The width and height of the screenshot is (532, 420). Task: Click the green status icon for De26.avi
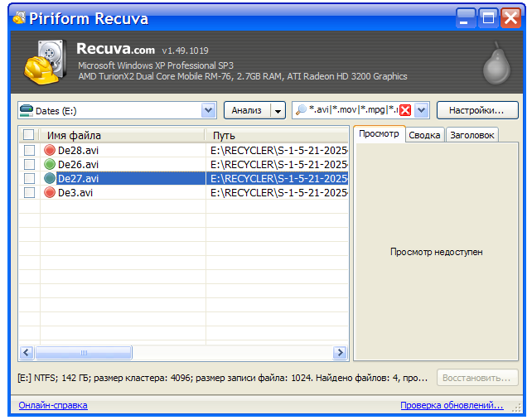[x=50, y=164]
